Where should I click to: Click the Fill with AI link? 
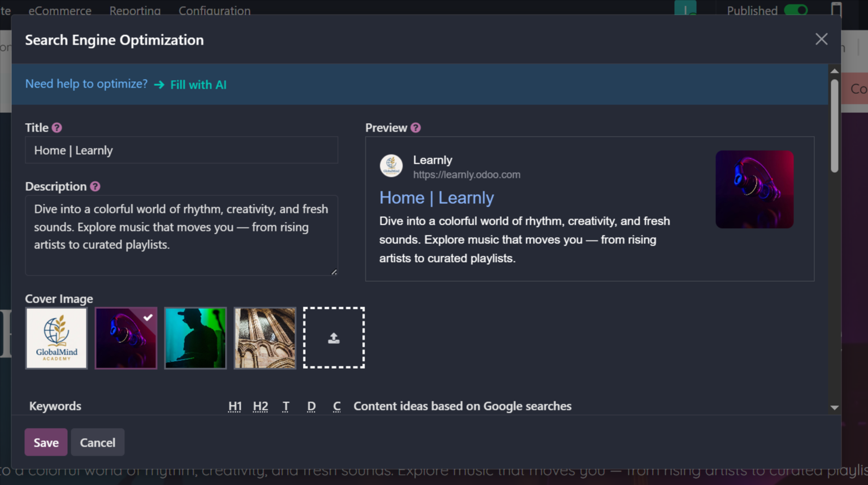198,85
